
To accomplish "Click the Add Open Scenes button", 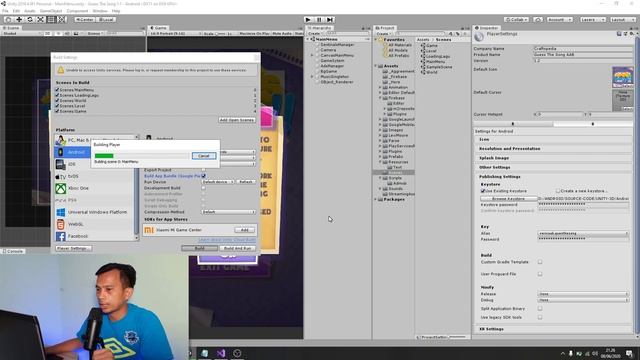I will (x=237, y=120).
